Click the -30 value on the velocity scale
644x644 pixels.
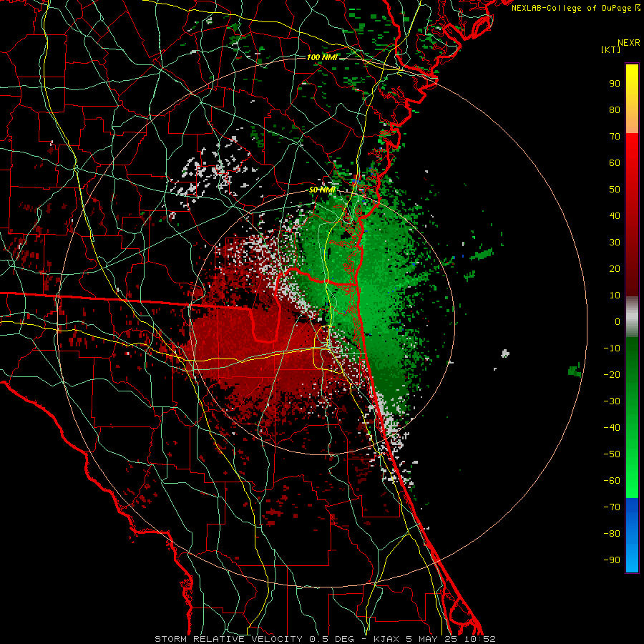612,401
